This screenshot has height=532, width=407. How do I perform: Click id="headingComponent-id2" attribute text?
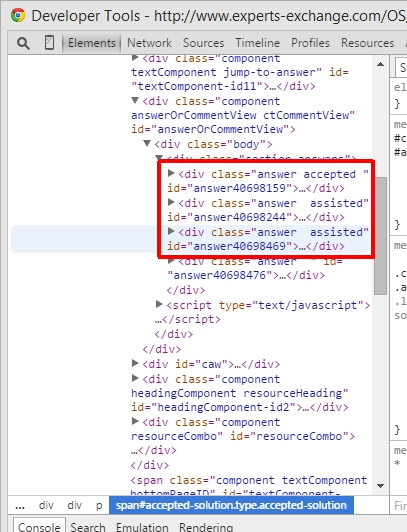click(x=214, y=407)
